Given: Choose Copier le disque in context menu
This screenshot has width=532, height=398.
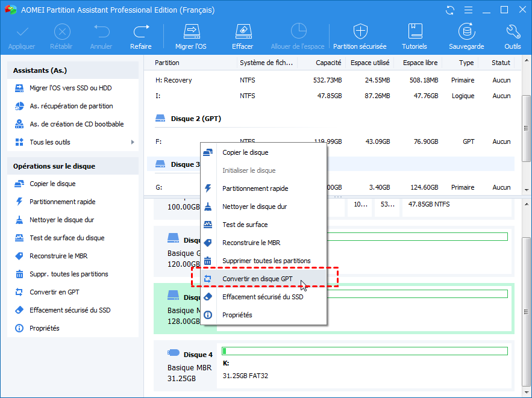Looking at the screenshot, I should click(x=245, y=152).
